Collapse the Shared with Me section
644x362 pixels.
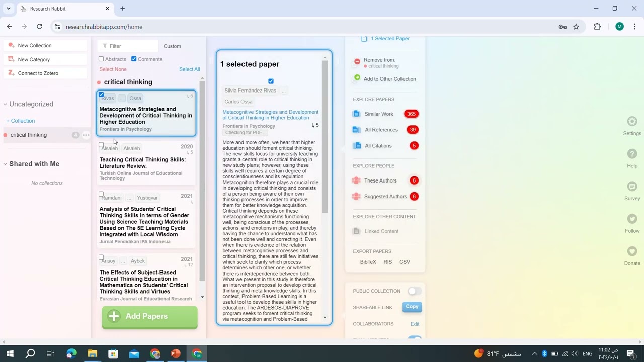click(x=5, y=164)
